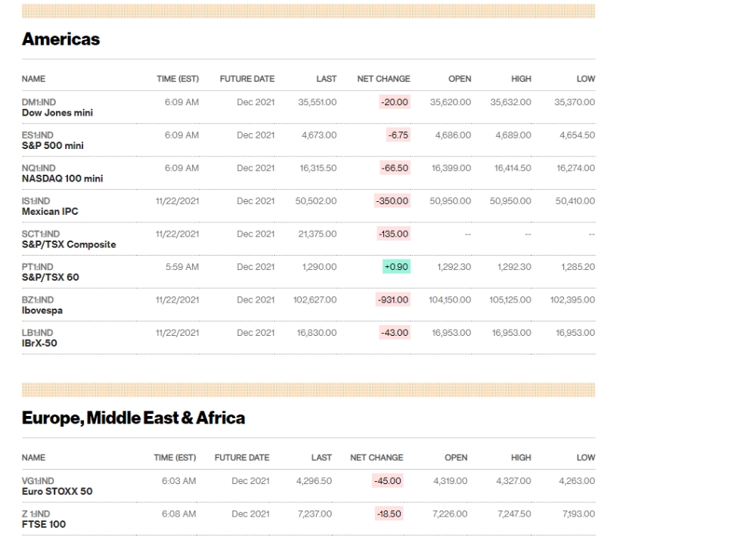Click the VG1:IND ticker
756x537 pixels.
coord(38,480)
